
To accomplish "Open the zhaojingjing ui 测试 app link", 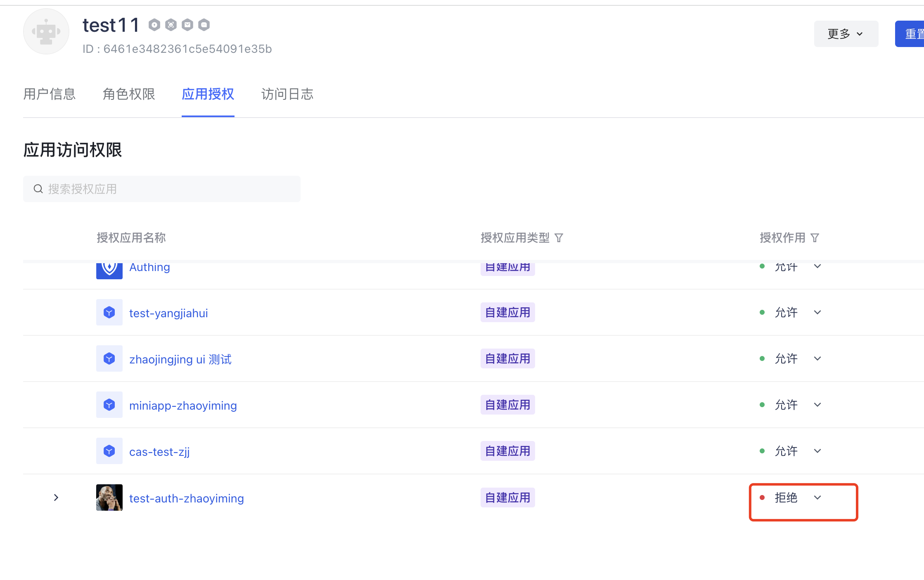I will (180, 359).
